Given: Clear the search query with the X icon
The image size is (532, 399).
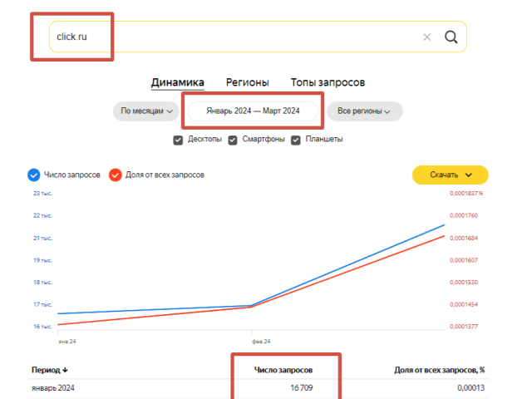Looking at the screenshot, I should [x=426, y=37].
